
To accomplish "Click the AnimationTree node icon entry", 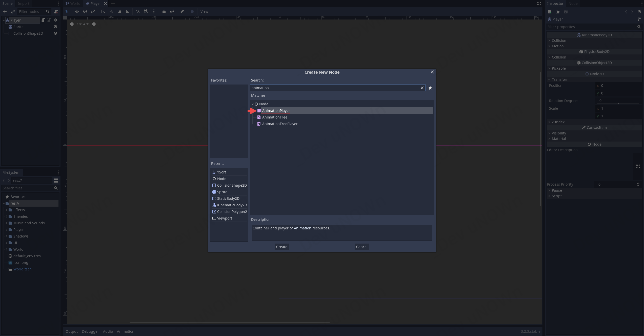I will [x=259, y=117].
